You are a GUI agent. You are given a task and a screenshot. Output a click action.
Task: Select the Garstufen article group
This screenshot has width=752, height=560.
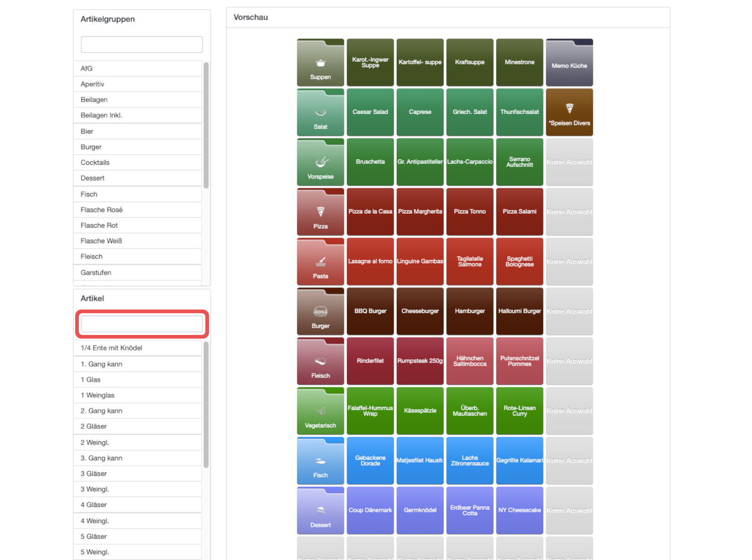[137, 272]
